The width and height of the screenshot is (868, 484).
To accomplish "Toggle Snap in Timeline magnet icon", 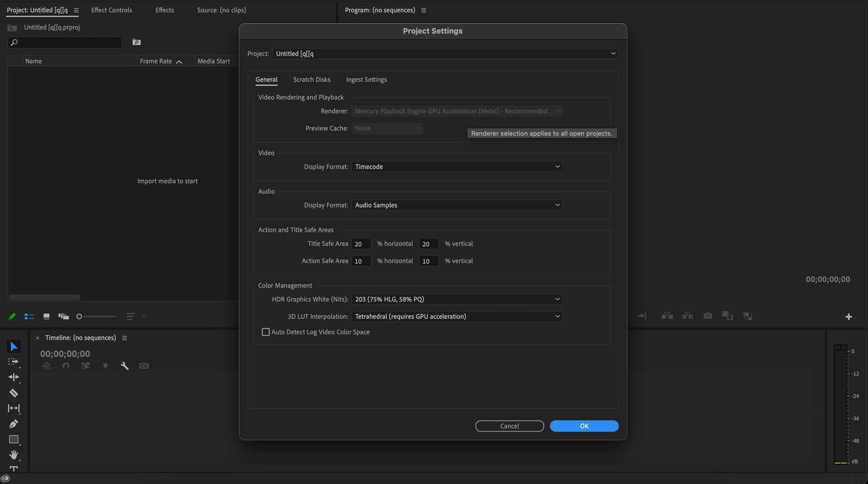I will click(x=66, y=366).
